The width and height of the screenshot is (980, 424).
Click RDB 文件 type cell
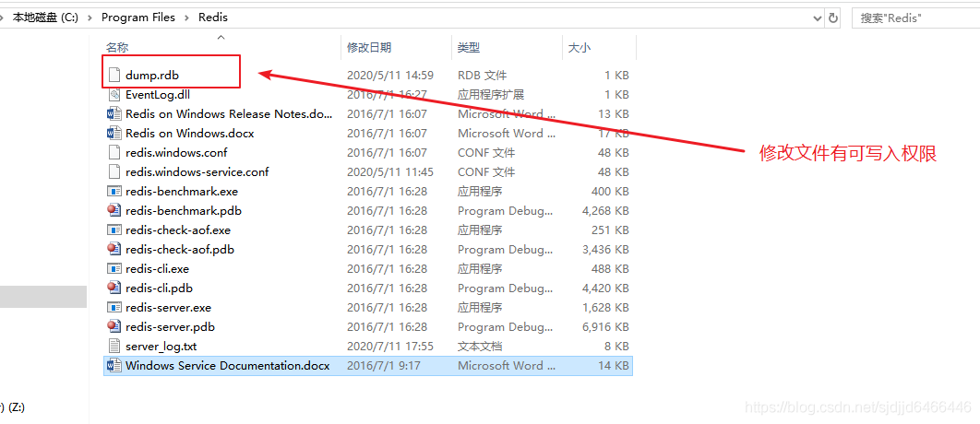pyautogui.click(x=482, y=76)
